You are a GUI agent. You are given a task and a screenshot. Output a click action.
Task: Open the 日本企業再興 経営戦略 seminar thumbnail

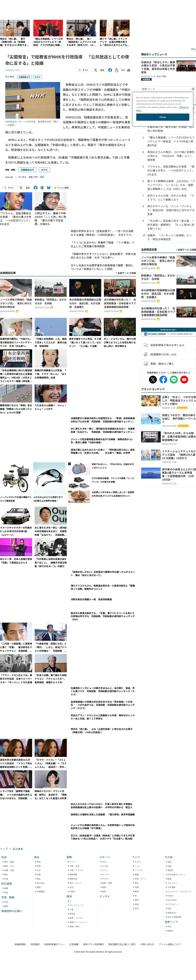pyautogui.click(x=16, y=358)
